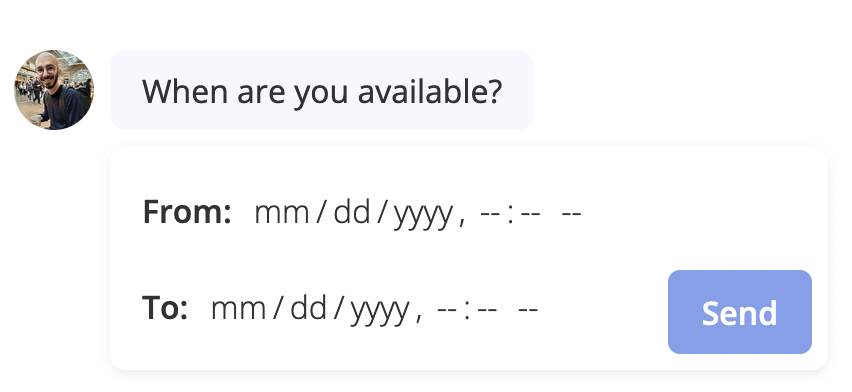Click the word 'available?' in the message
This screenshot has height=392, width=852.
[429, 91]
